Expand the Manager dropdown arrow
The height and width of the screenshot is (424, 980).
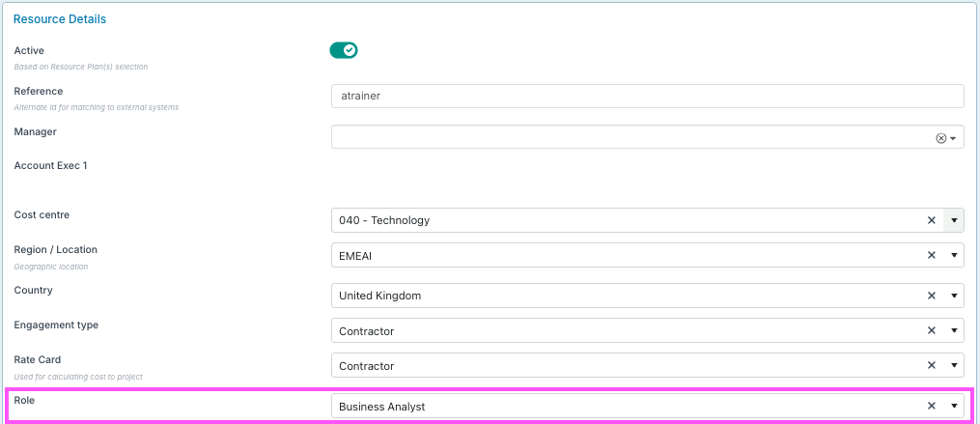tap(954, 138)
